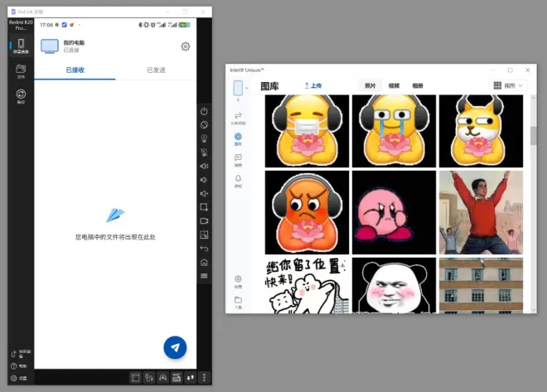The width and height of the screenshot is (547, 392).
Task: Open the files section in AirLink sidebar
Action: (21, 71)
